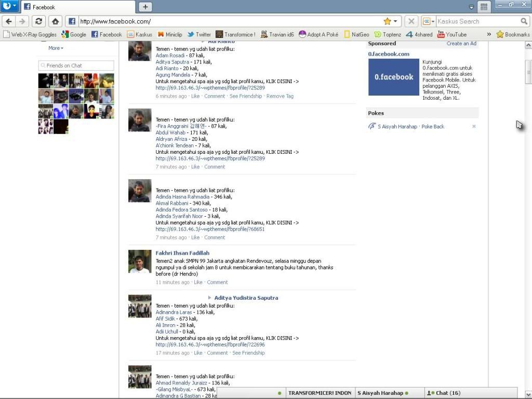This screenshot has width=532, height=399.
Task: Open the fbprofile link ending in 68651
Action: click(x=210, y=229)
